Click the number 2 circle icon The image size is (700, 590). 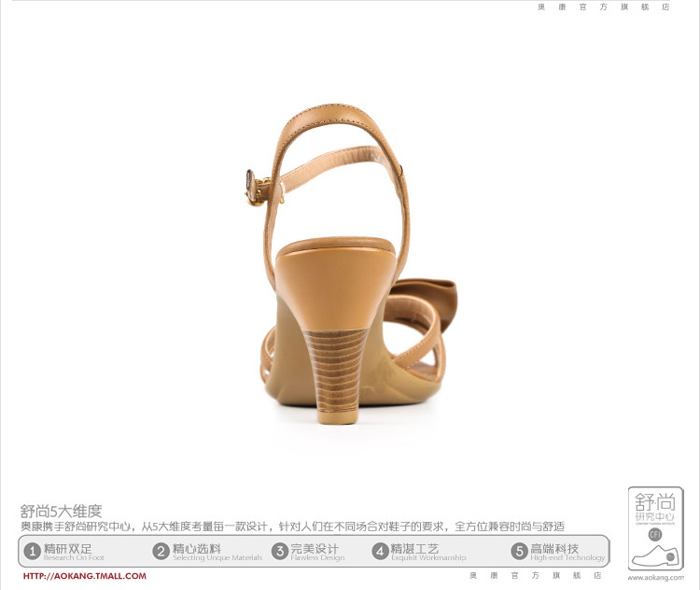tap(161, 551)
